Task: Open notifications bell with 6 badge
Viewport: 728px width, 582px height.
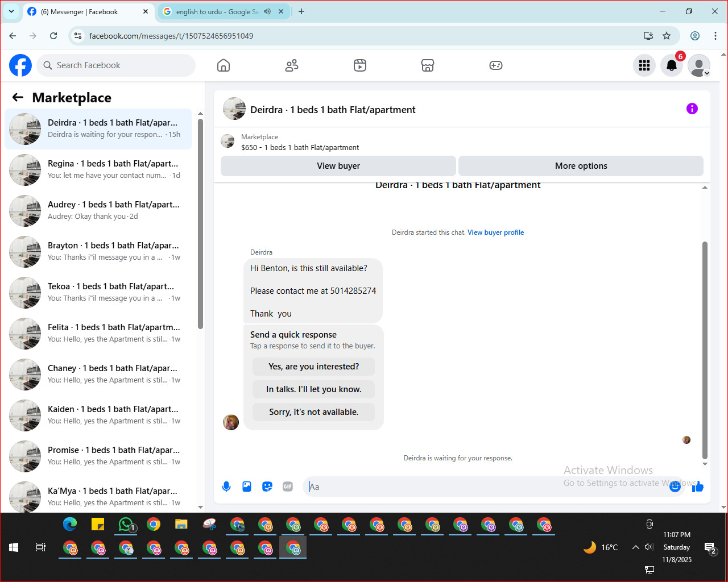Action: (672, 65)
